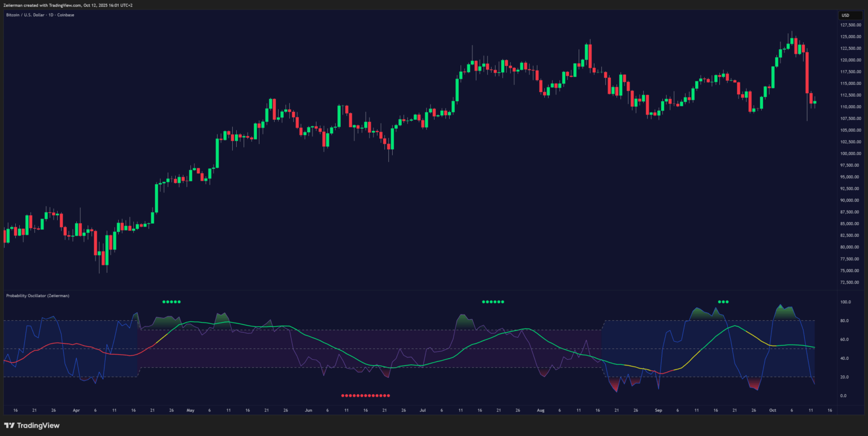
Task: Select the May label on the time axis
Action: tap(190, 411)
